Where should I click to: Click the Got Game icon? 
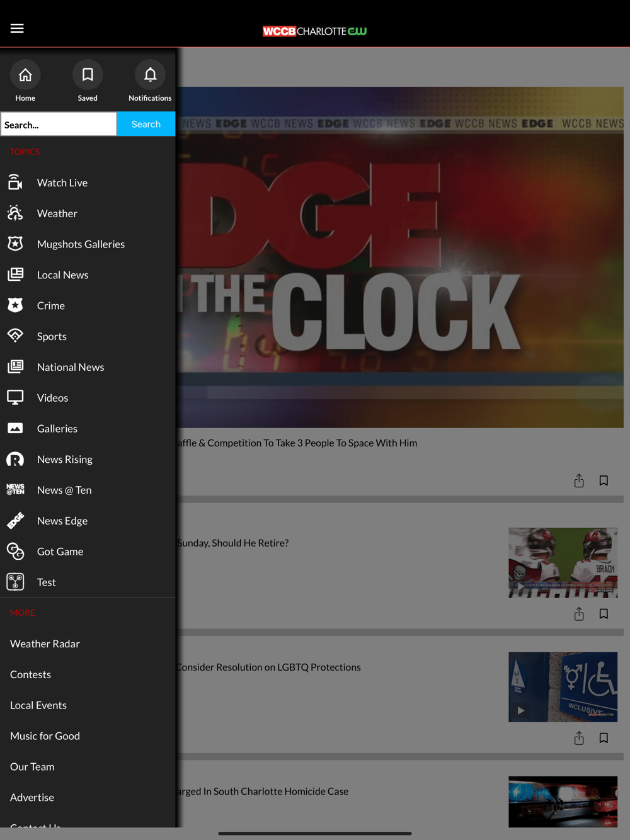click(15, 552)
